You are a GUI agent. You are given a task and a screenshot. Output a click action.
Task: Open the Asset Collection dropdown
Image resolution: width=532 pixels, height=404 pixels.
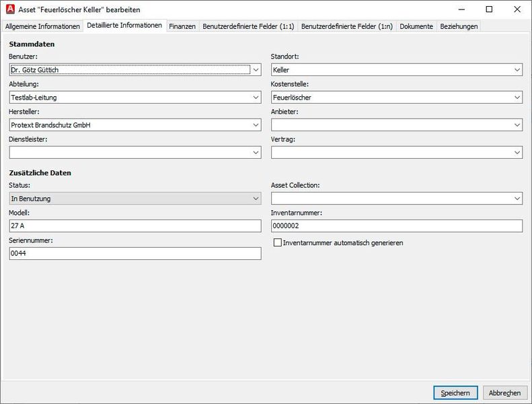[517, 199]
